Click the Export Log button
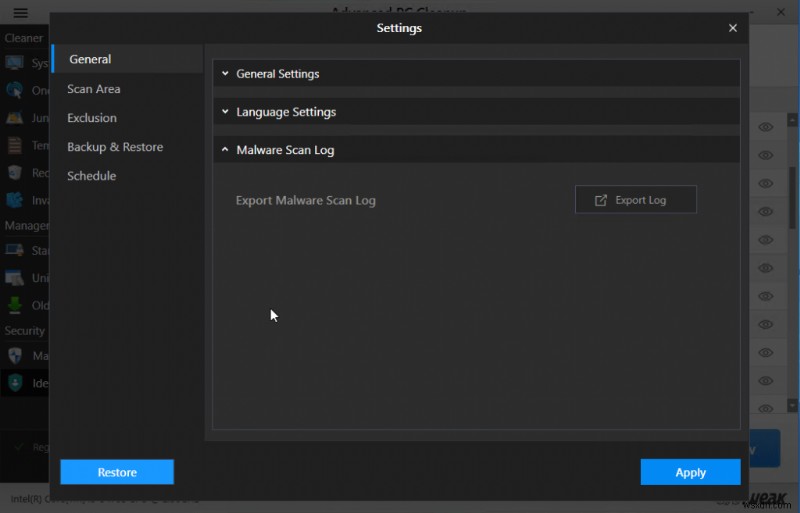This screenshot has height=513, width=800. pos(636,200)
